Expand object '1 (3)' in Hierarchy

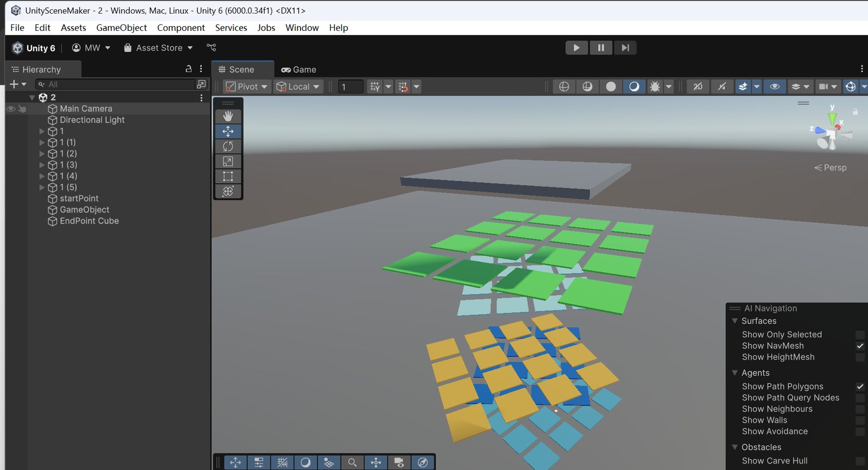[x=42, y=165]
